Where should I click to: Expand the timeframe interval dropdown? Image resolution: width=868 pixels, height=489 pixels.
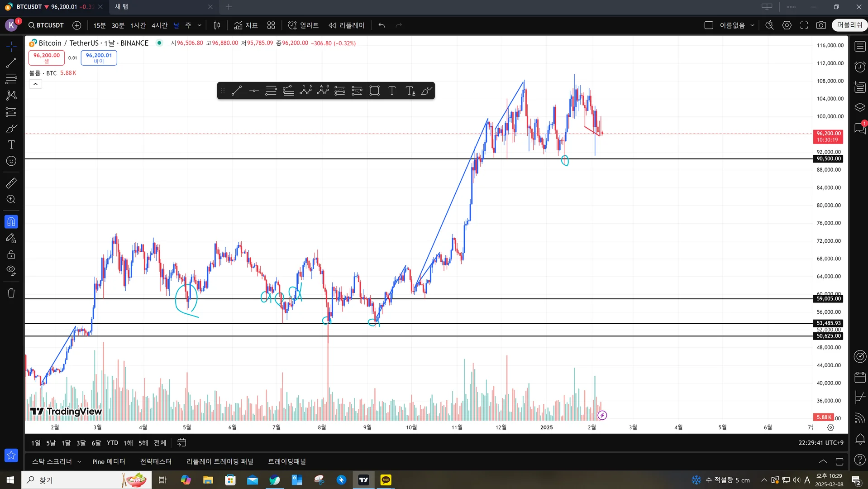(x=200, y=25)
